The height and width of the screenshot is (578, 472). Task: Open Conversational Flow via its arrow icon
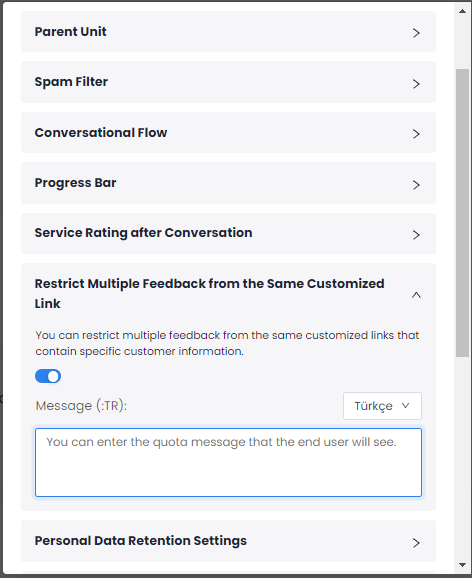coord(416,134)
